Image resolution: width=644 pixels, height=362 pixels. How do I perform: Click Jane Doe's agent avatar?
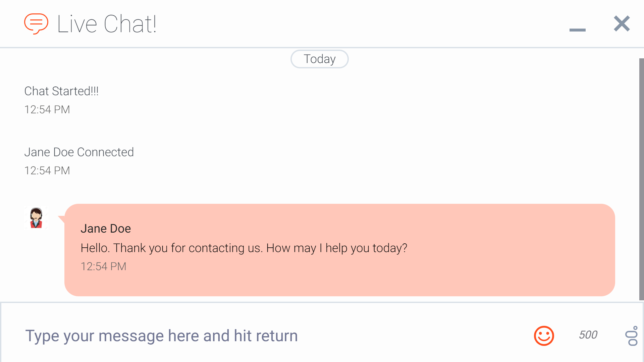pyautogui.click(x=36, y=218)
